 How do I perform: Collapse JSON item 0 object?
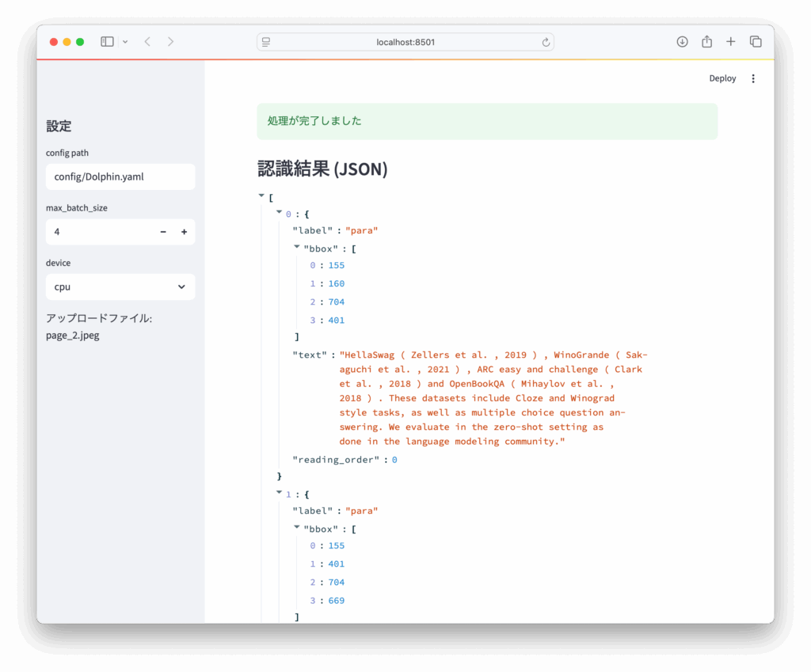(279, 213)
